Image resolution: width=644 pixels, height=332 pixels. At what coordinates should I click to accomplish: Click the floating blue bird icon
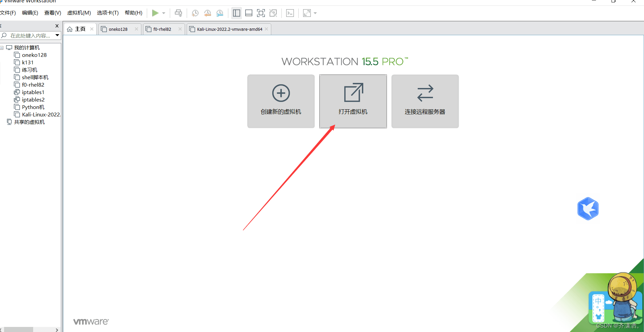pos(588,209)
